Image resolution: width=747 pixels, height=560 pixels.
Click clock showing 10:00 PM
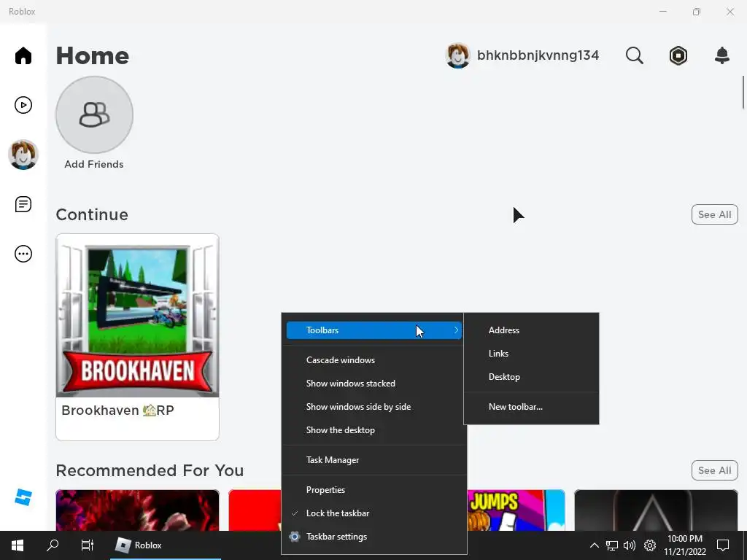[x=684, y=545]
